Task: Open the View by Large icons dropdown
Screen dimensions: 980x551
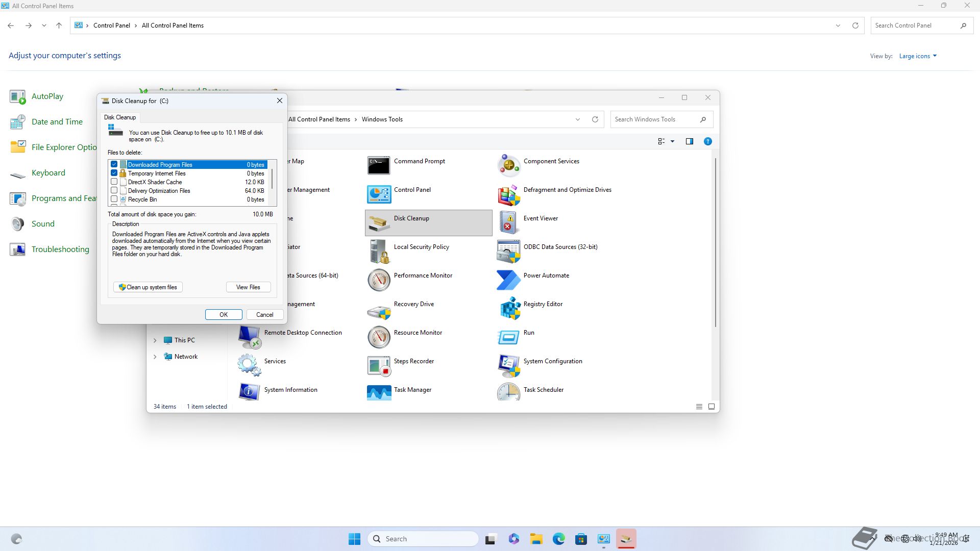Action: pyautogui.click(x=918, y=56)
